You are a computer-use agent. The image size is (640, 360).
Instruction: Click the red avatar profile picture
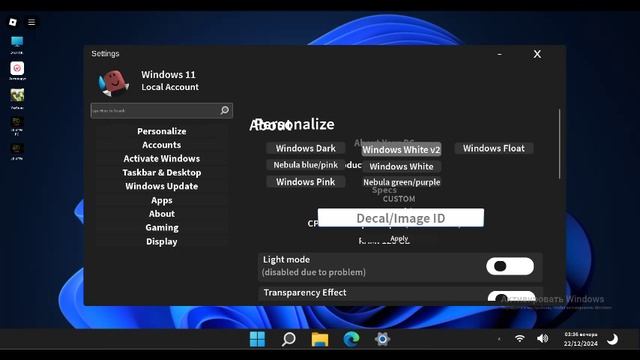(114, 82)
